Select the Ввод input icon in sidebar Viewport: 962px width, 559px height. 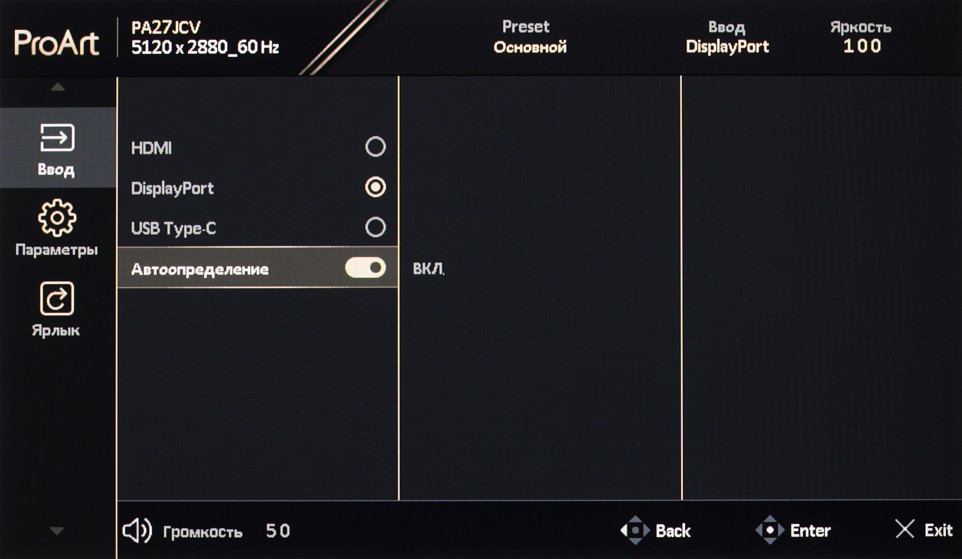(x=57, y=137)
